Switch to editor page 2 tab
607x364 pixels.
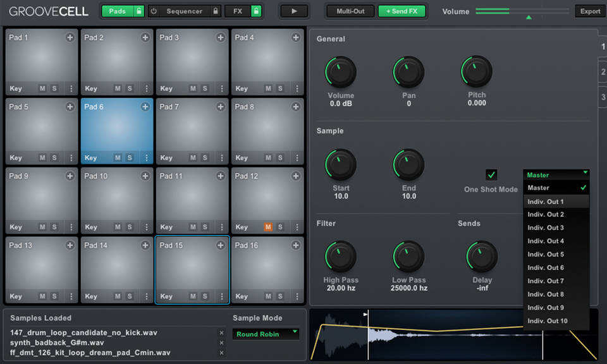point(603,72)
